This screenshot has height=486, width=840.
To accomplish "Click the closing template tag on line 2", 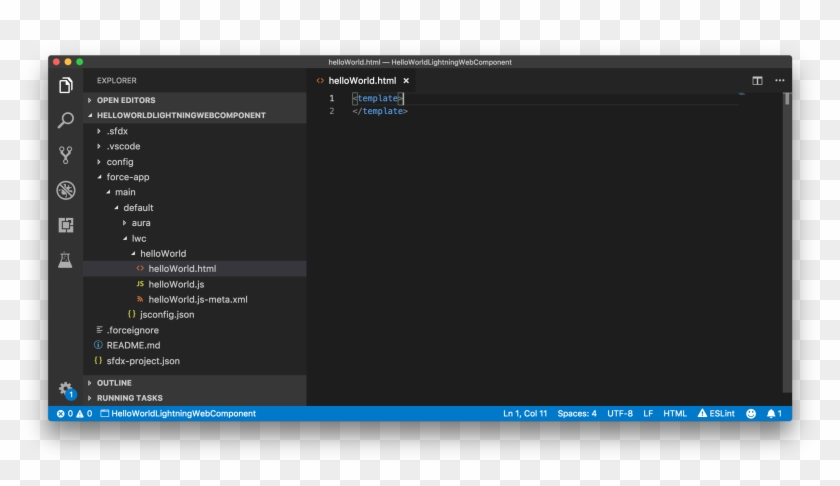I will tap(380, 111).
